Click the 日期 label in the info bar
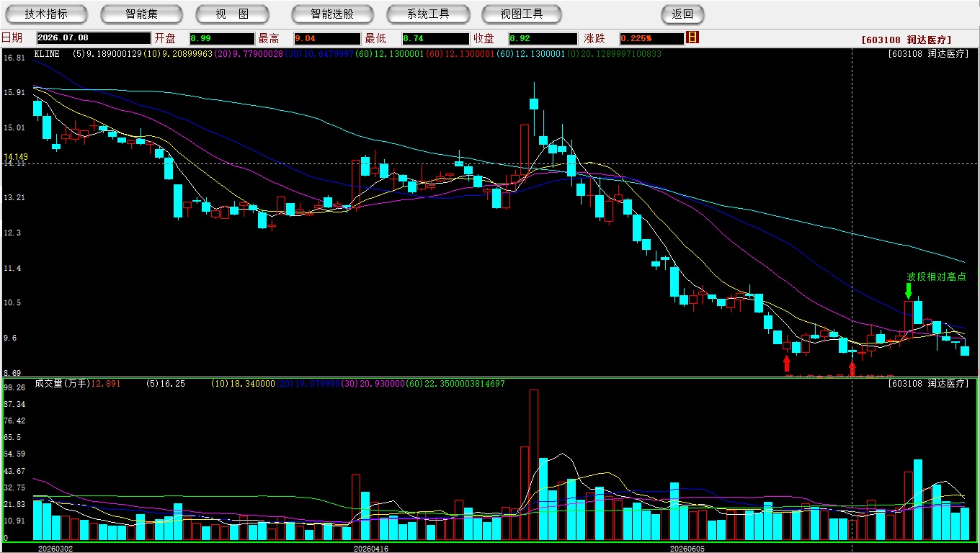This screenshot has width=980, height=553. (x=12, y=38)
